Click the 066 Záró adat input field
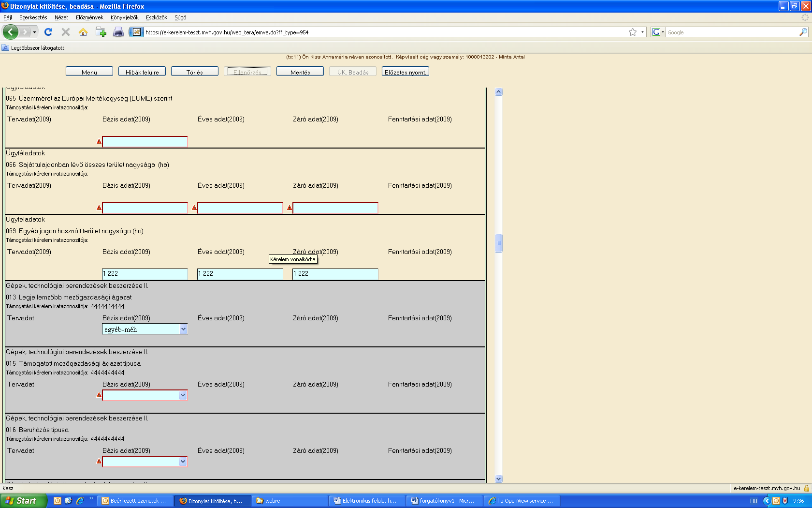 pos(335,208)
